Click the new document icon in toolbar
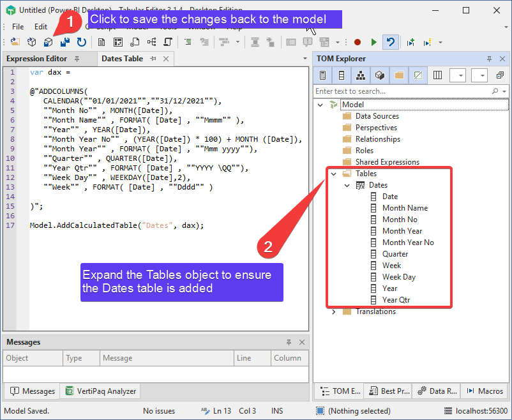This screenshot has width=512, height=420. coord(102,41)
